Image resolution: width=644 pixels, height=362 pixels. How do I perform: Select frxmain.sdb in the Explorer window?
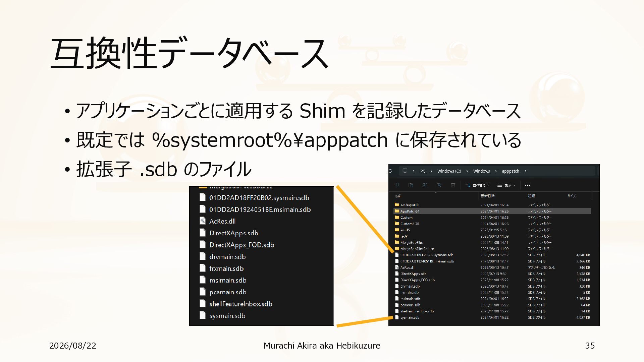click(409, 293)
